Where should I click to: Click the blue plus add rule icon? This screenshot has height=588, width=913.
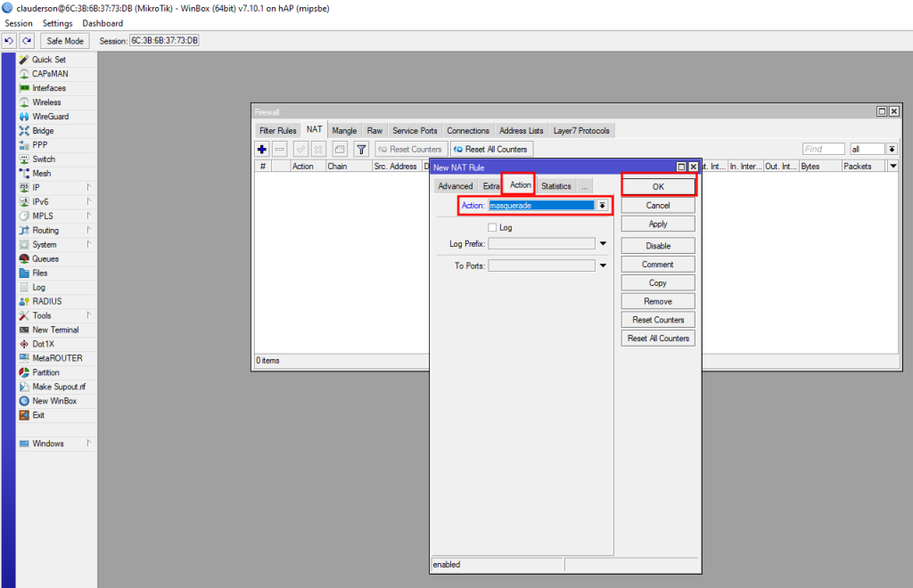(x=262, y=150)
